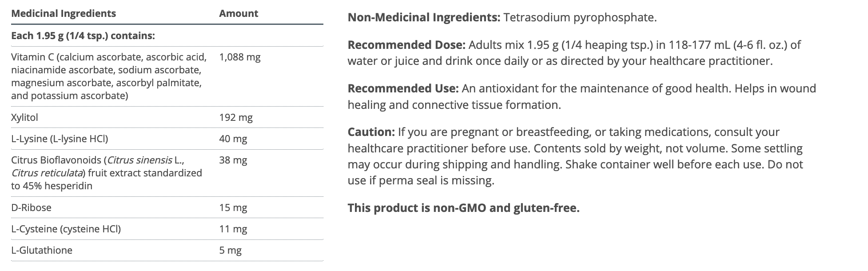The image size is (868, 271).
Task: Click the 15 mg amount value
Action: click(x=233, y=208)
